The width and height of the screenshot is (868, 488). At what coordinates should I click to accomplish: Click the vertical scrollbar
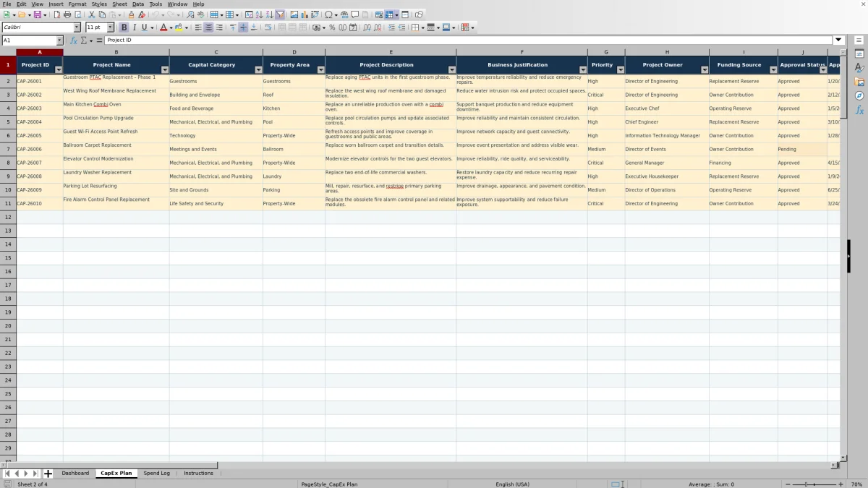pos(843,255)
